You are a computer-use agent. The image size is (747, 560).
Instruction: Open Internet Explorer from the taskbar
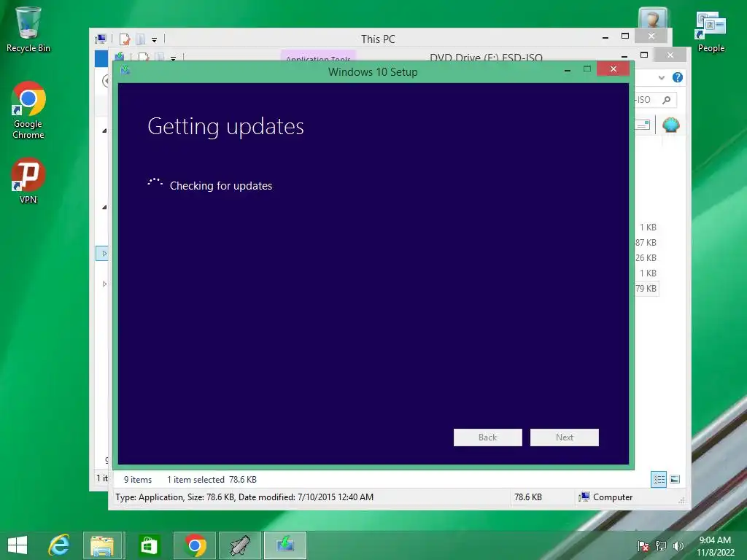coord(59,545)
